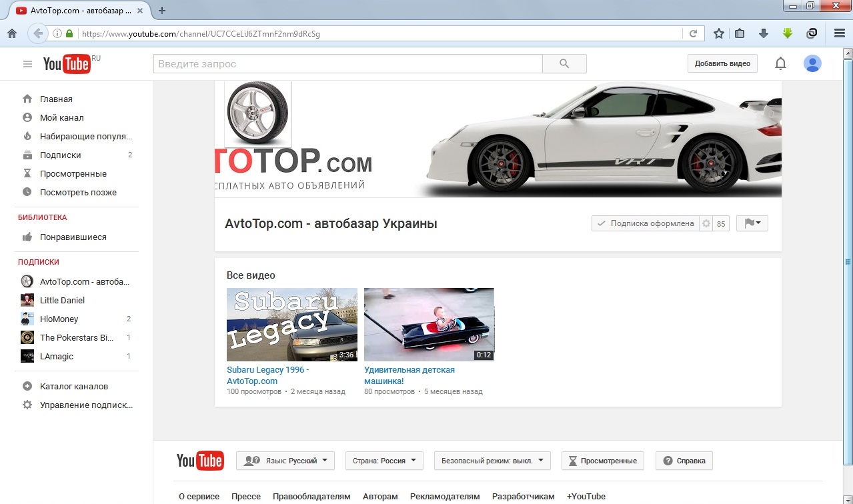Open the account avatar menu
Image resolution: width=853 pixels, height=504 pixels.
pos(812,64)
